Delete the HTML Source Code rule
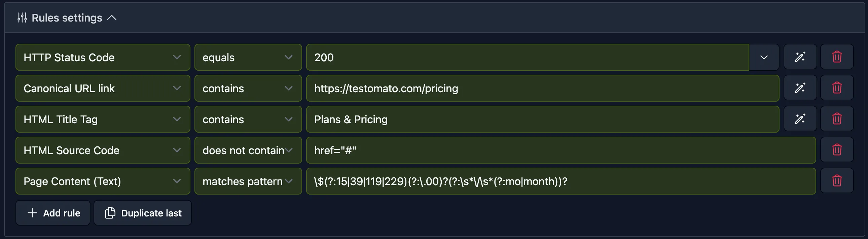The height and width of the screenshot is (239, 868). point(837,150)
